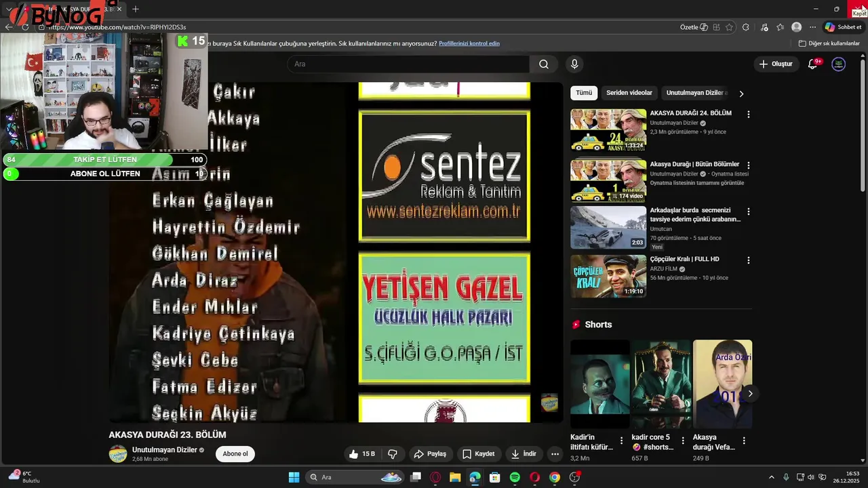
Task: Open AKASYA DURAĞI 24. BÖLÜM thumbnail
Action: tap(608, 130)
